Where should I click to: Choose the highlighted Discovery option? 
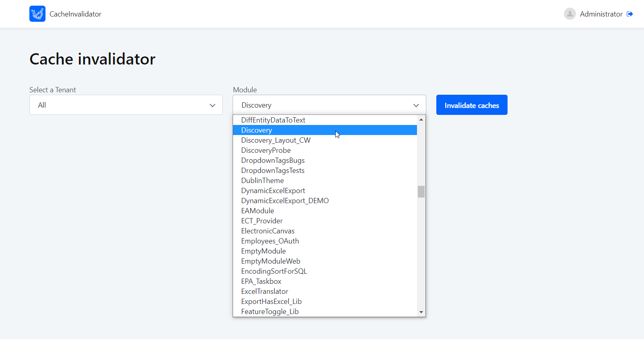tap(325, 130)
